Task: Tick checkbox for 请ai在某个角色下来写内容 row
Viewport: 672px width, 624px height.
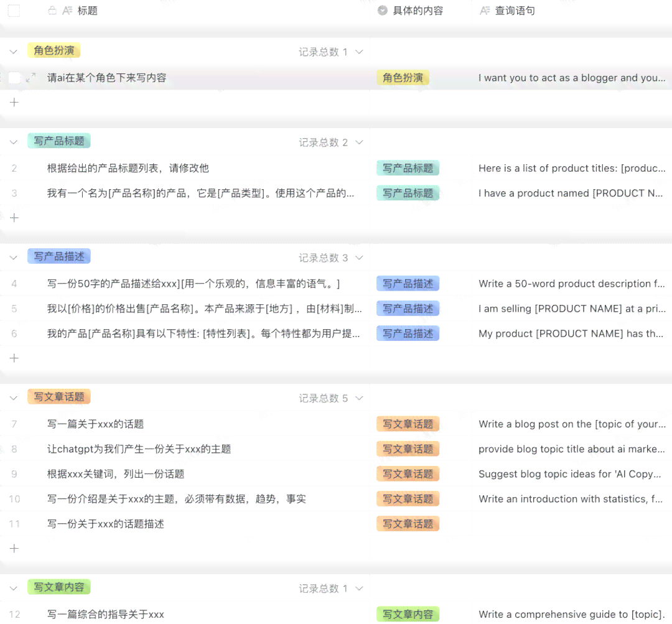Action: [14, 78]
